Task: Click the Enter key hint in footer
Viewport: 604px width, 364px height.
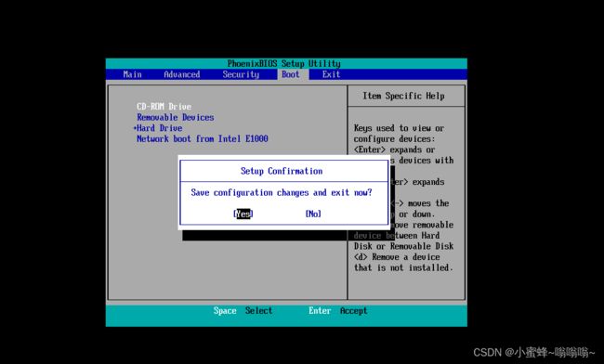Action: (320, 310)
